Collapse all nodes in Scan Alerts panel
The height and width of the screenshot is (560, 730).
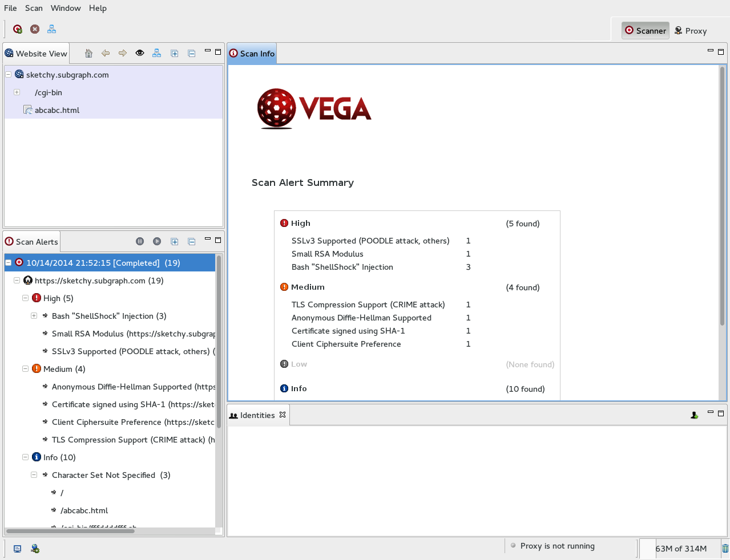coord(192,241)
